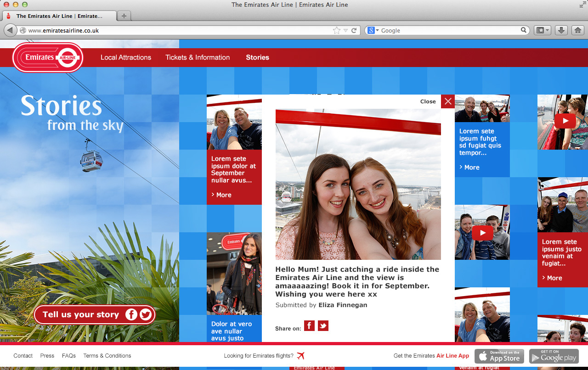Toggle full screen with window corner arrows

pyautogui.click(x=582, y=5)
